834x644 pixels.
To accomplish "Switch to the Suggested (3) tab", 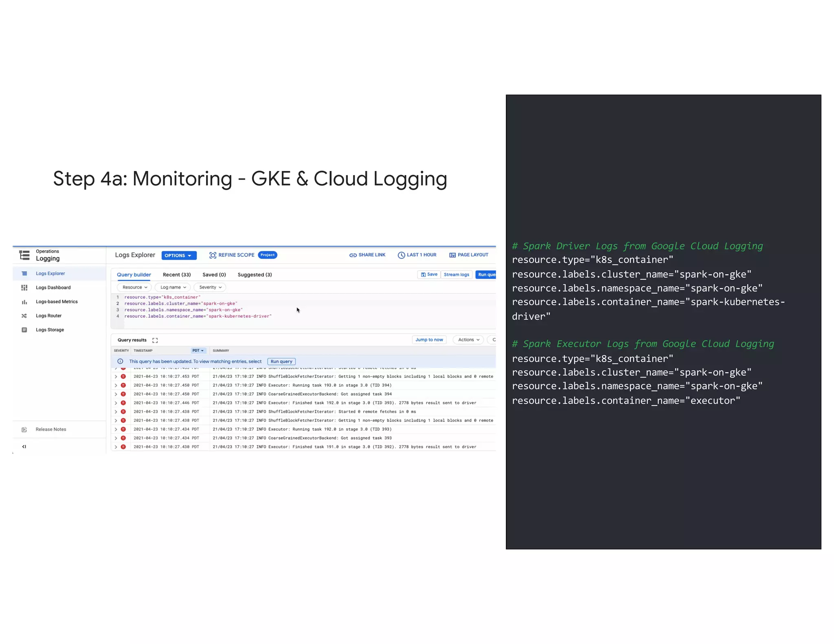I will (x=255, y=275).
